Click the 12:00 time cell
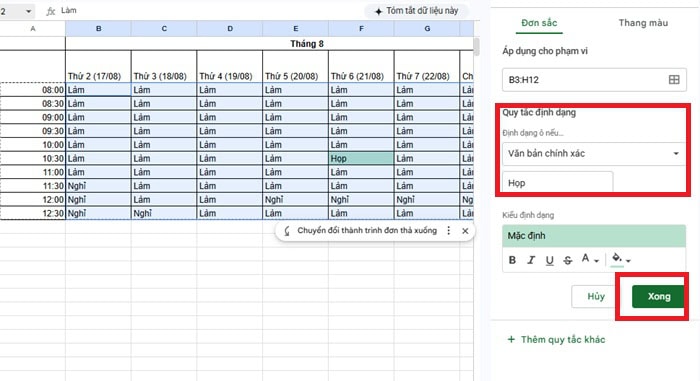Image resolution: width=700 pixels, height=381 pixels. (x=33, y=200)
